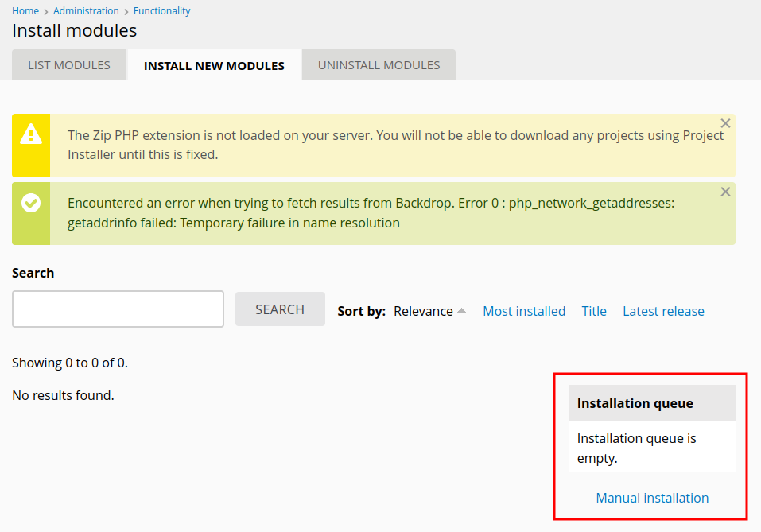761x532 pixels.
Task: Open the Uninstall Modules tab
Action: coord(379,65)
